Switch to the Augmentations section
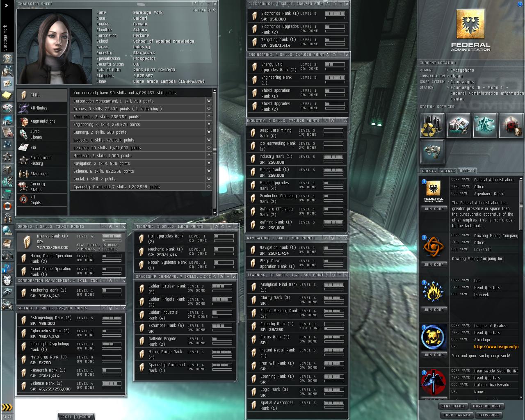The width and height of the screenshot is (525, 420). click(x=42, y=121)
